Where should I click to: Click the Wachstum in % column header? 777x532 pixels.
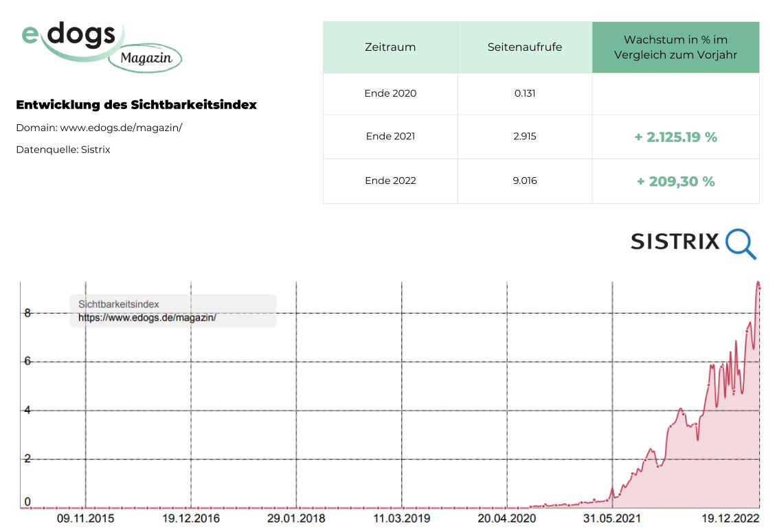[675, 47]
